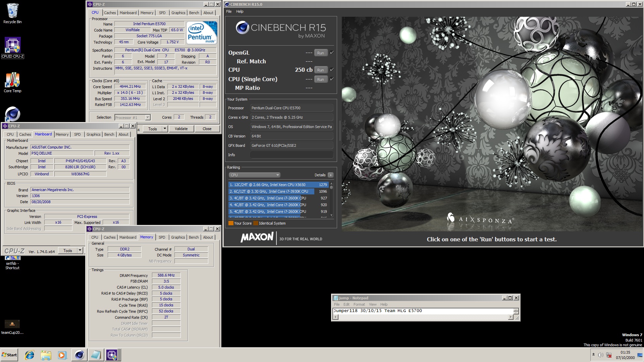The height and width of the screenshot is (362, 644).
Task: Click the splitter grip beside Cinebench's left panel
Action: (x=339, y=131)
